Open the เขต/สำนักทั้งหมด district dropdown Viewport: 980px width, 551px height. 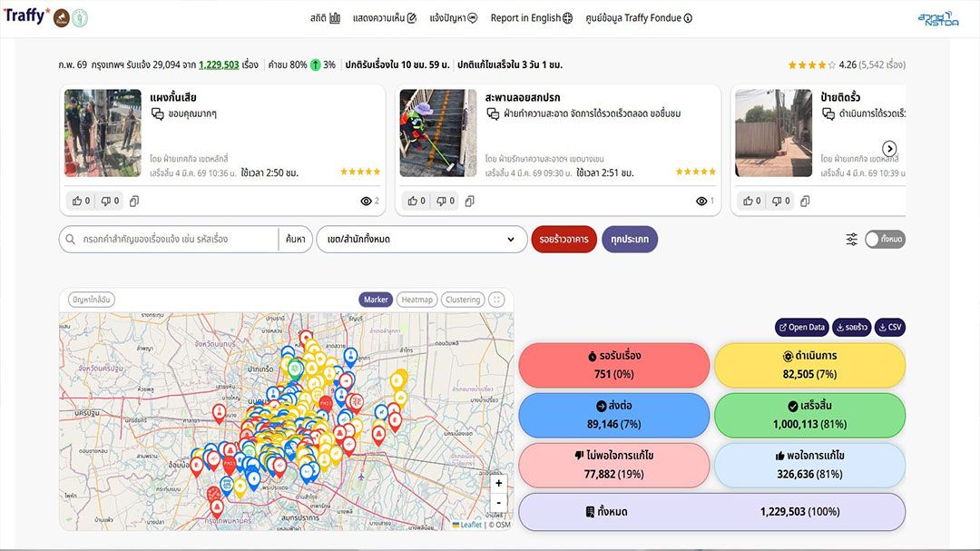coord(421,240)
